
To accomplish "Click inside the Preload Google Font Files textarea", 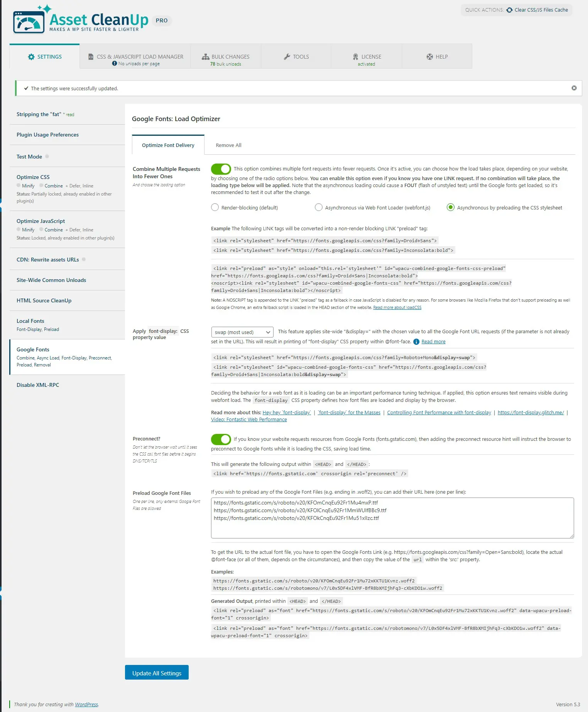I will point(392,518).
